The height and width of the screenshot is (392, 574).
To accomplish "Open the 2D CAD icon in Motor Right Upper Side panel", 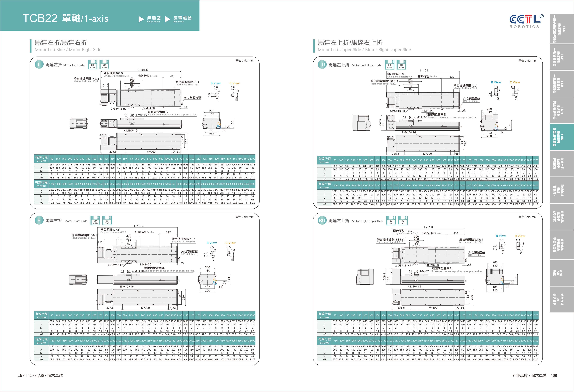I will [391, 220].
